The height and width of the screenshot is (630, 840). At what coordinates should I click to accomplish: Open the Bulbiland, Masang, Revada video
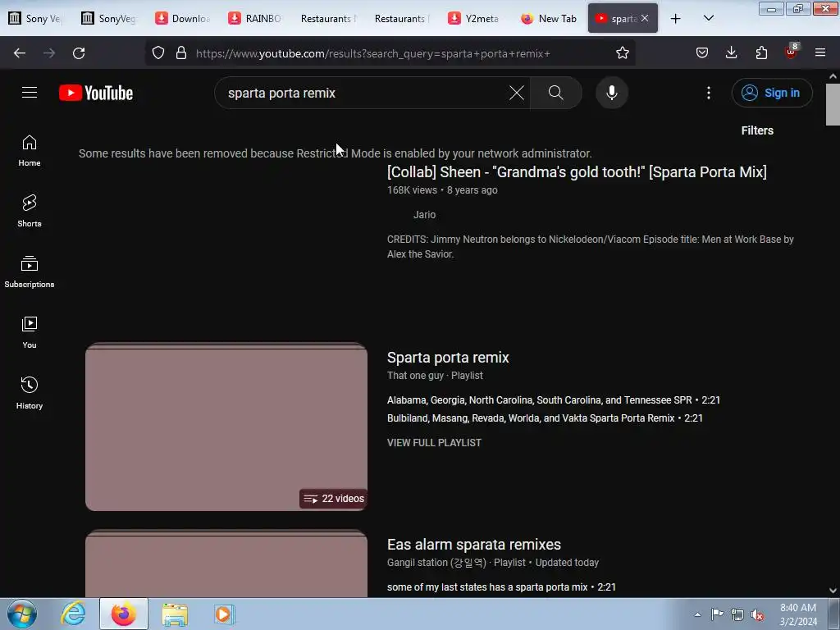click(545, 418)
